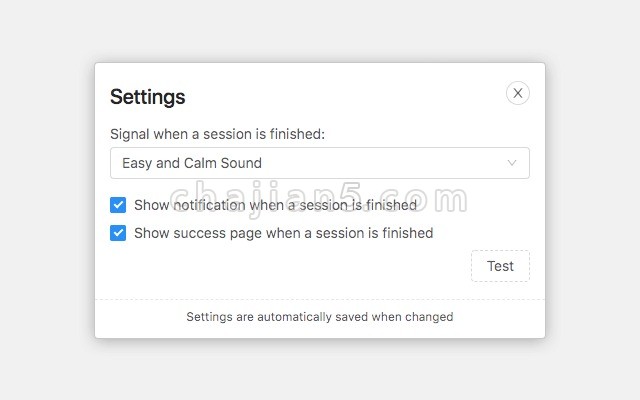Uncheck the Show success page checkbox
The height and width of the screenshot is (400, 640).
[x=118, y=233]
